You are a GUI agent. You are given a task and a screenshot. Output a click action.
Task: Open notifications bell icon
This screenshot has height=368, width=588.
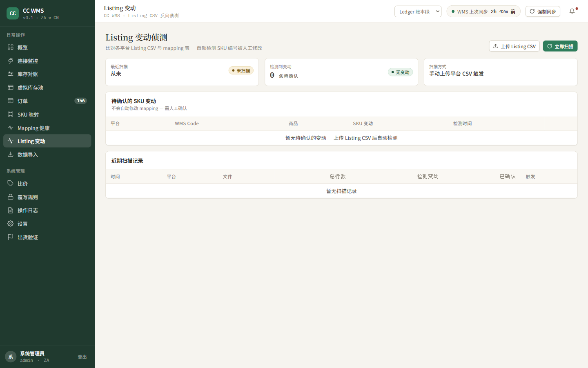(572, 11)
